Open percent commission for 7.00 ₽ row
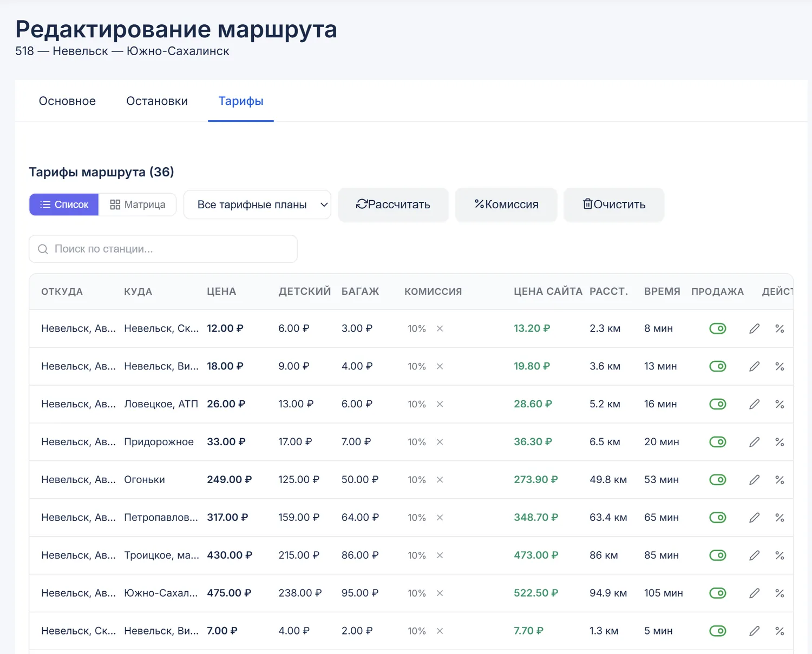Image resolution: width=812 pixels, height=654 pixels. pyautogui.click(x=780, y=631)
